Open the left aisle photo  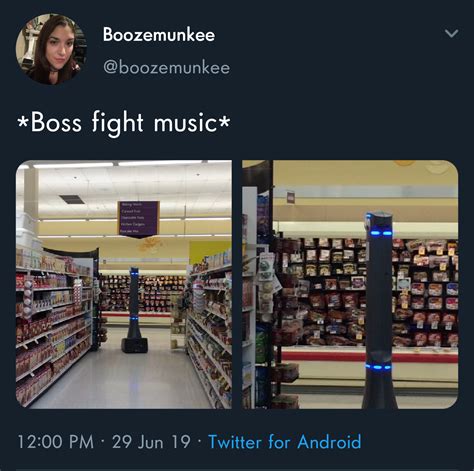[x=124, y=284]
